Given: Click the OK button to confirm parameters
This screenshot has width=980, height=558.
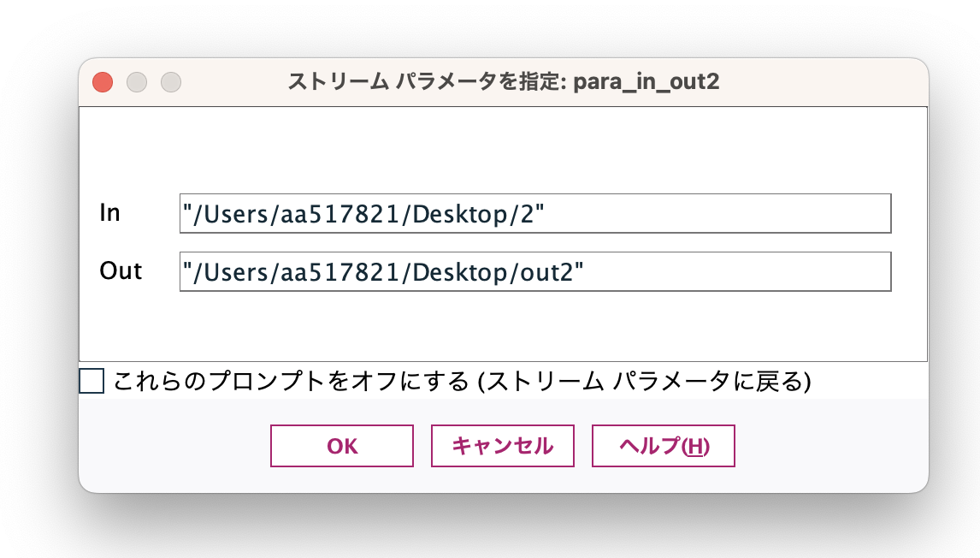Looking at the screenshot, I should click(341, 445).
